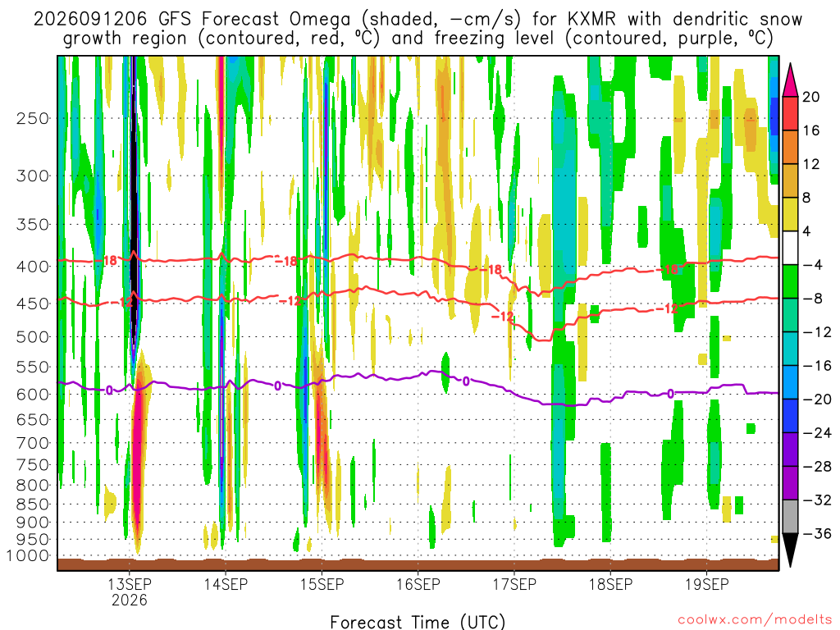Viewport: 840px width, 630px height.
Task: Click the 16SEP time axis label
Action: point(418,584)
